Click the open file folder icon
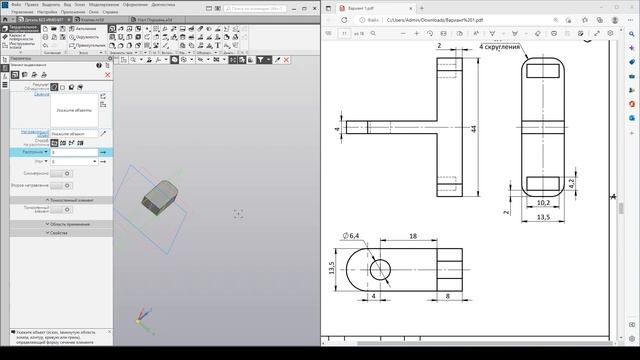 pos(54,29)
